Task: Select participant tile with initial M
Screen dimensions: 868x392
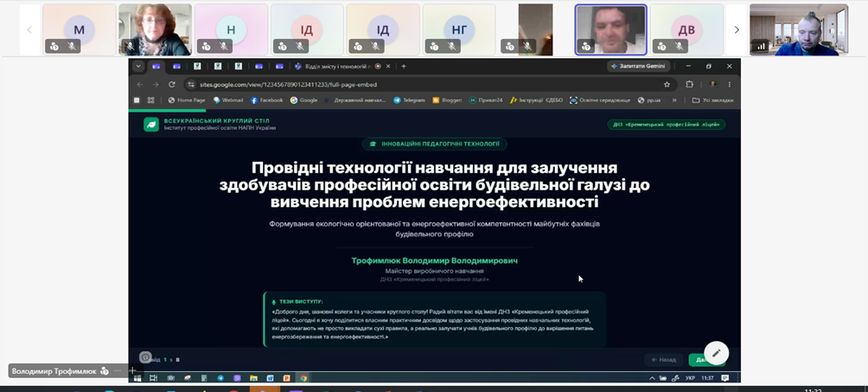Action: pos(80,30)
